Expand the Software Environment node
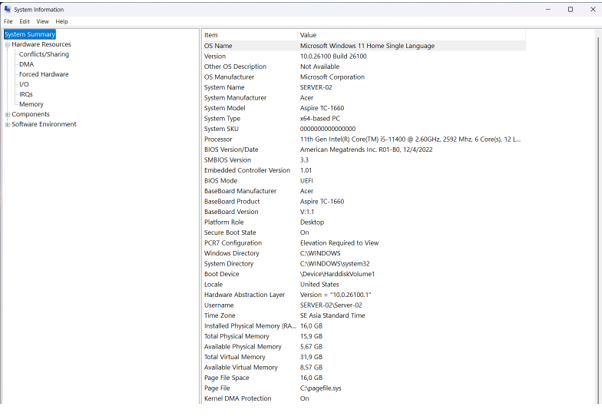Image resolution: width=602 pixels, height=416 pixels. pyautogui.click(x=7, y=125)
